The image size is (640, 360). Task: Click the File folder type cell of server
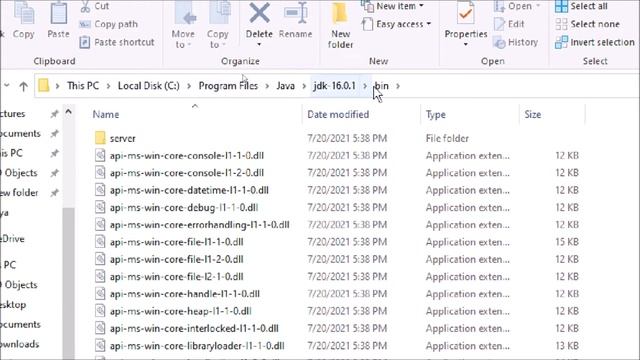click(x=447, y=138)
